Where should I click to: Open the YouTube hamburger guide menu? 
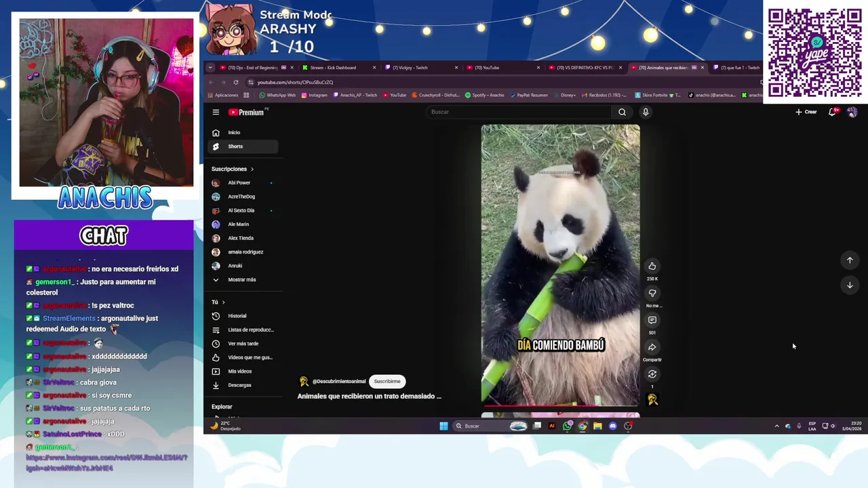pyautogui.click(x=216, y=113)
